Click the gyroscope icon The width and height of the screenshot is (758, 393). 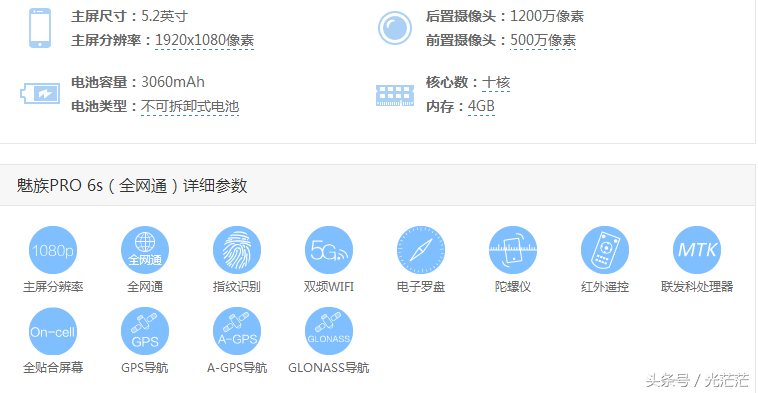(513, 250)
